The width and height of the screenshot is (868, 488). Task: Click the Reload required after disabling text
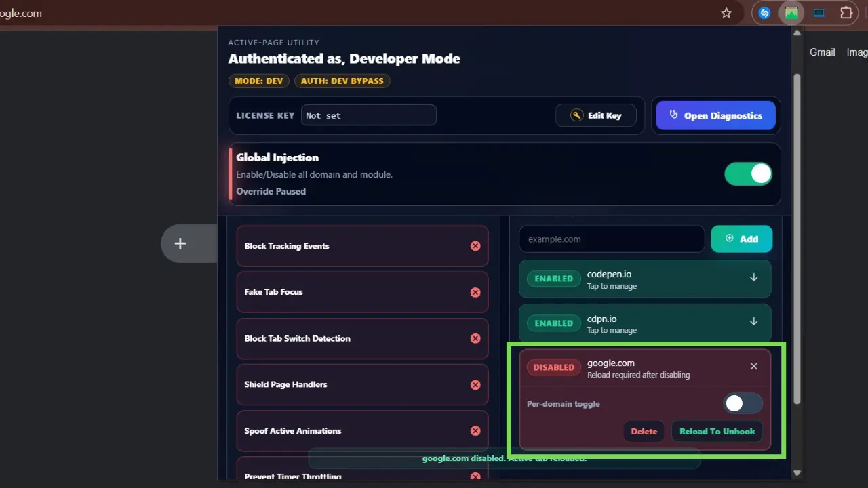638,375
